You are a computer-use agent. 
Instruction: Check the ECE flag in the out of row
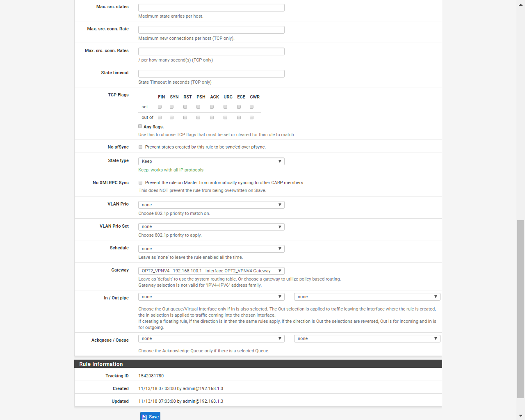coord(239,117)
